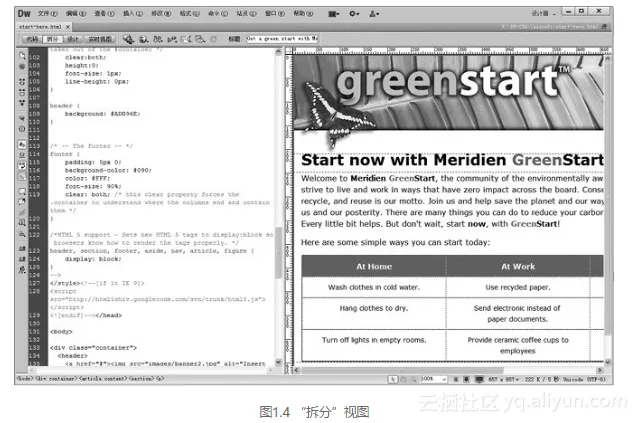The width and height of the screenshot is (638, 423).
Task: Click the Collapse Selection icon
Action: pyautogui.click(x=22, y=92)
